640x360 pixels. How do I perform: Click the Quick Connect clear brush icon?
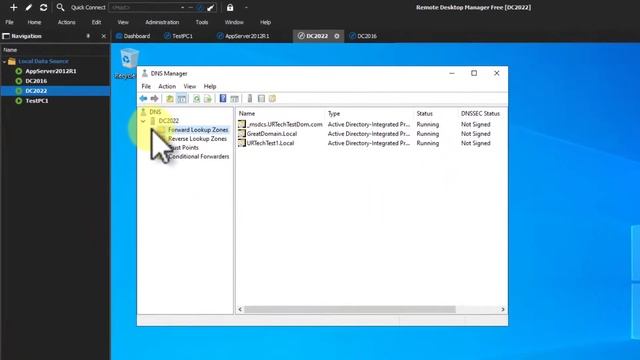[x=211, y=7]
